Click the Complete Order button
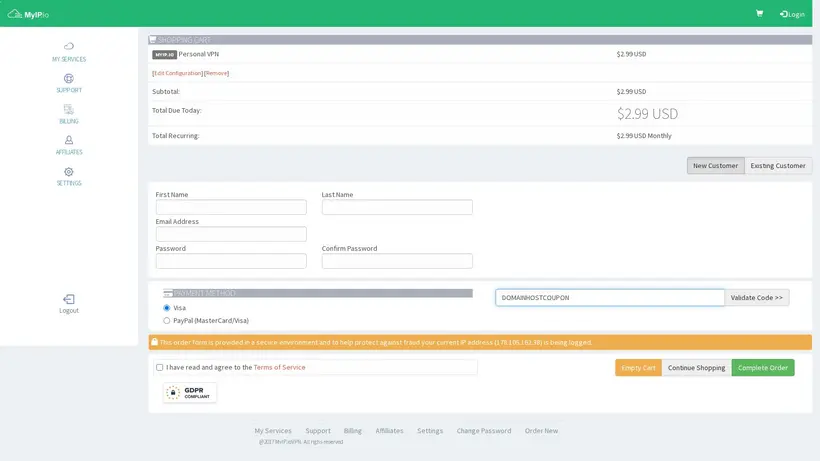 [x=763, y=367]
